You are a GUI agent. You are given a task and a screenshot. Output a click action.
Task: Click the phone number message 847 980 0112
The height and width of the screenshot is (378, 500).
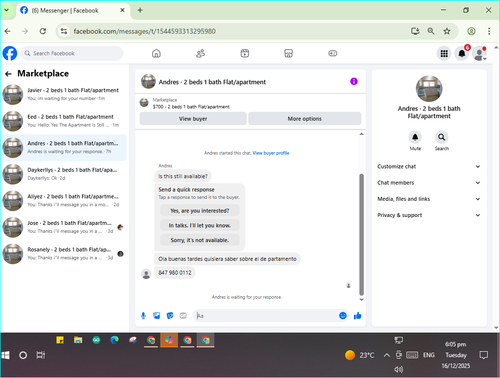(175, 273)
